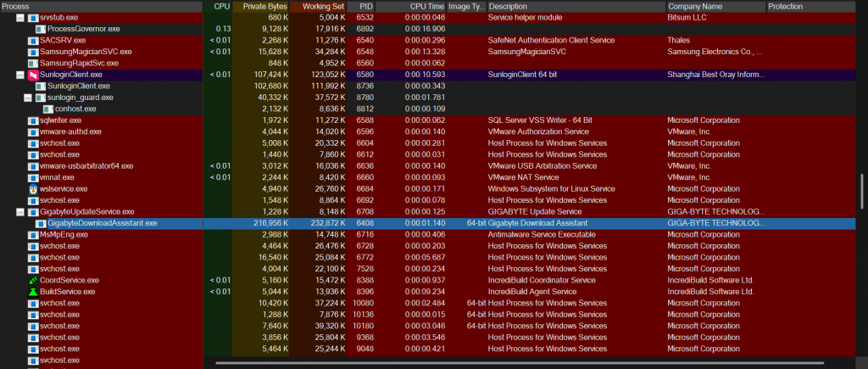Sort by the CPU column header
Screen dimensions: 868x369
(218, 6)
